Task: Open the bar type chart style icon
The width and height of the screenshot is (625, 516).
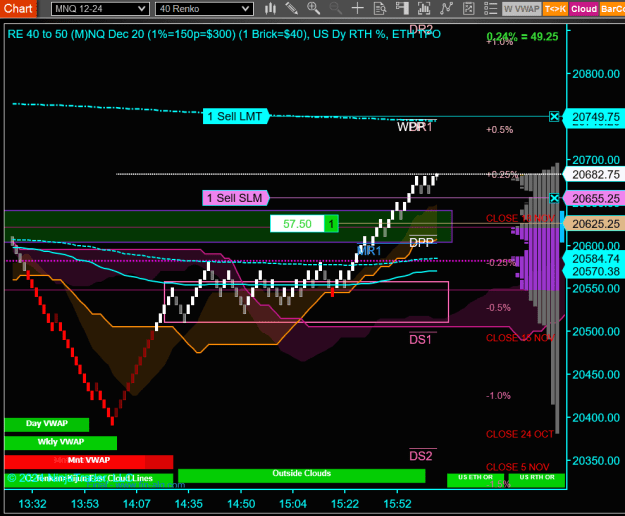Action: tap(270, 8)
